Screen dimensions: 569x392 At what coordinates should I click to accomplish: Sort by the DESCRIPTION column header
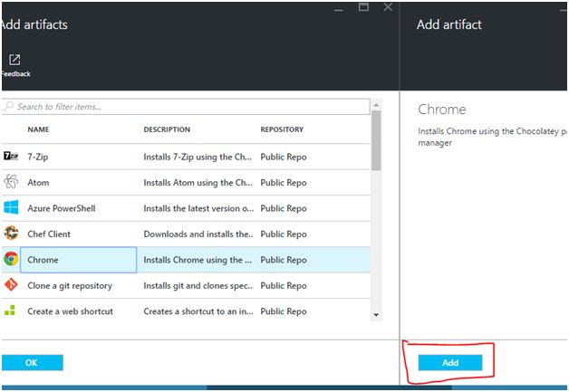click(x=167, y=129)
